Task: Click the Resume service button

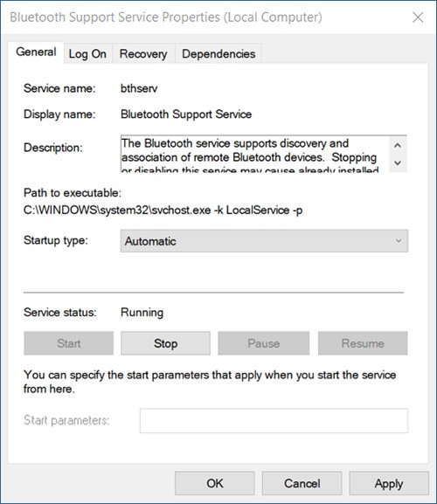Action: [363, 343]
